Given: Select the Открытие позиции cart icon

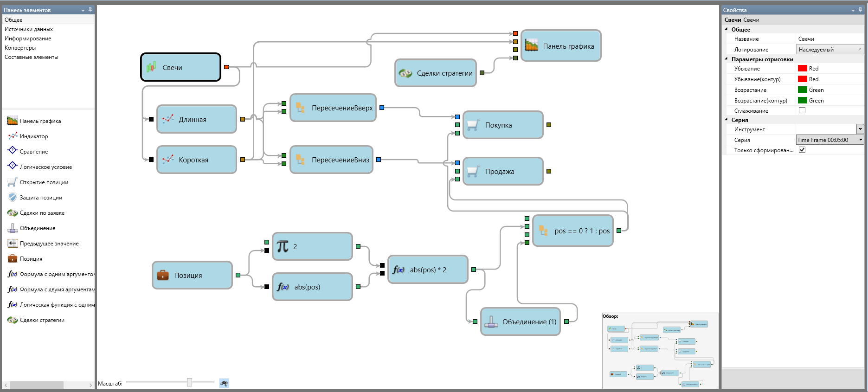Looking at the screenshot, I should (x=13, y=182).
